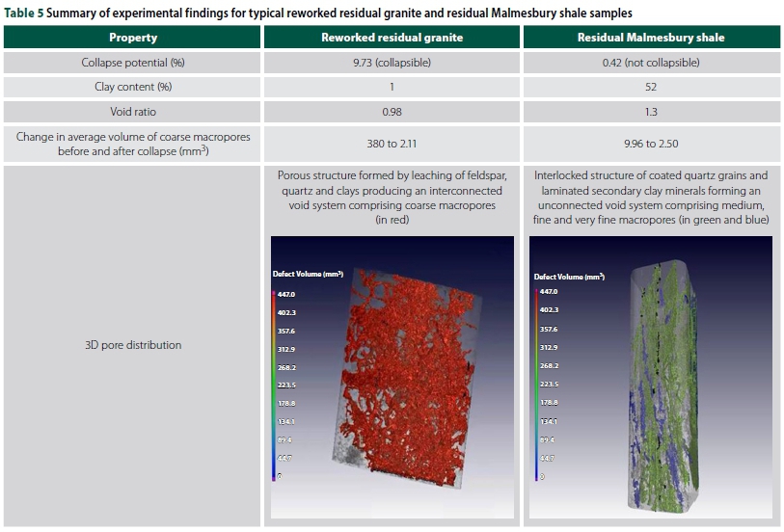
Task: Click the '3D pore distribution' row label
Action: coord(133,345)
